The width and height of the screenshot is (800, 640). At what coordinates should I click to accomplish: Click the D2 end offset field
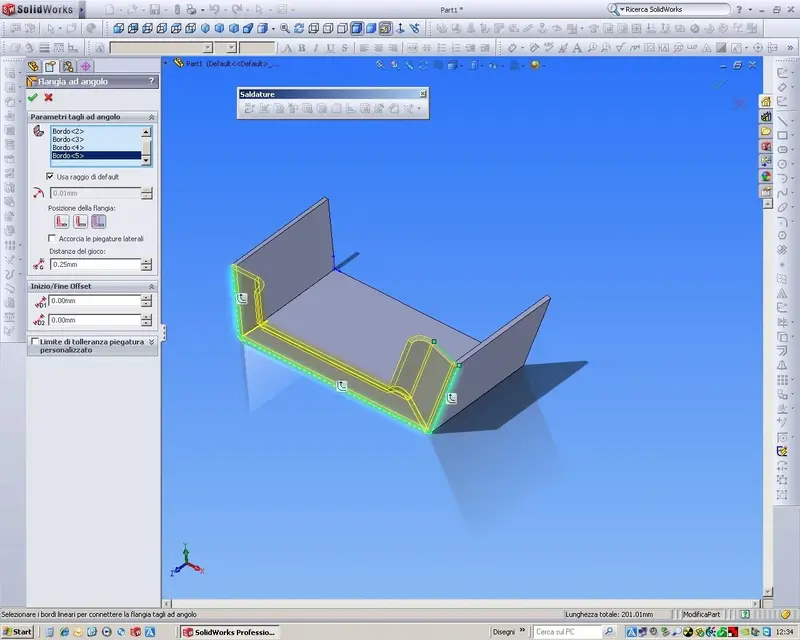(x=95, y=320)
